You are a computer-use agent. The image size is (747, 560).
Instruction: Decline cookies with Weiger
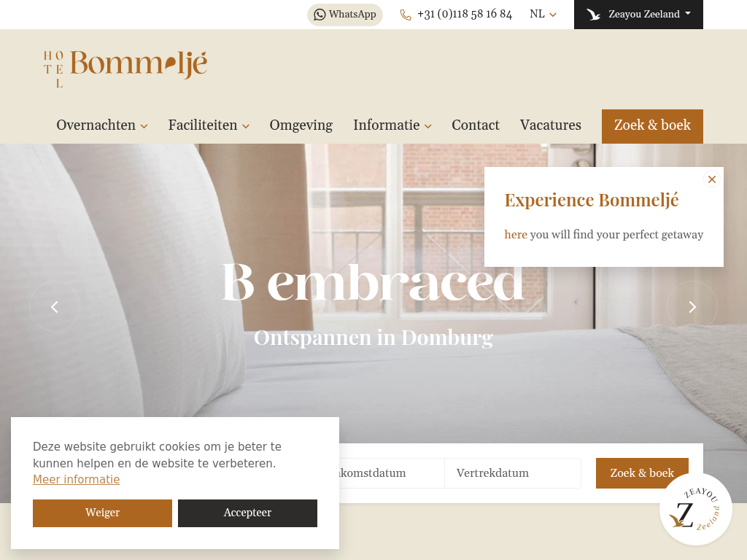[102, 513]
